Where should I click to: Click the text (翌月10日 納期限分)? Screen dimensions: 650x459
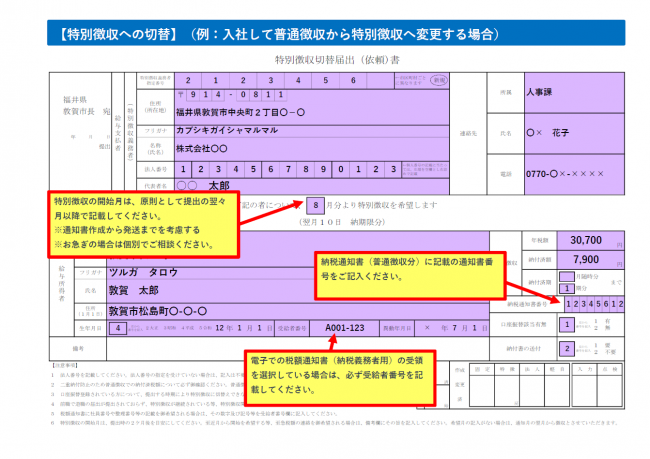point(342,222)
